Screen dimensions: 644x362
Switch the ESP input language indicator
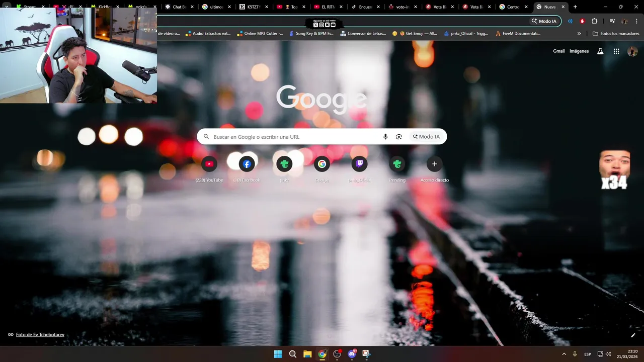tap(588, 354)
